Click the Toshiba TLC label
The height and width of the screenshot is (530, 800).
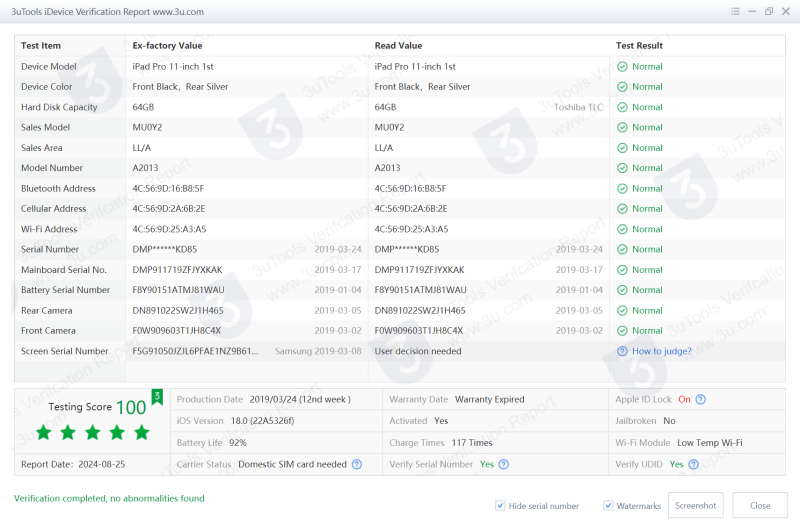578,107
